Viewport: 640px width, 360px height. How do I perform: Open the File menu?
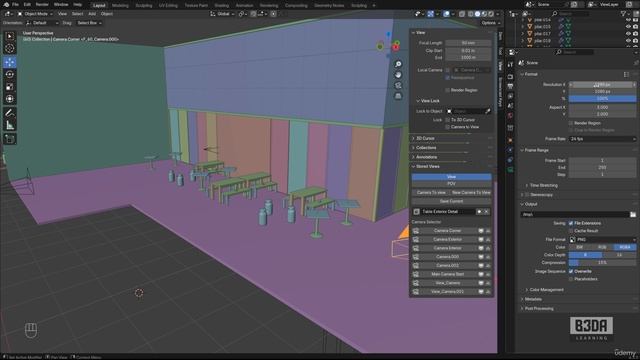[15, 4]
